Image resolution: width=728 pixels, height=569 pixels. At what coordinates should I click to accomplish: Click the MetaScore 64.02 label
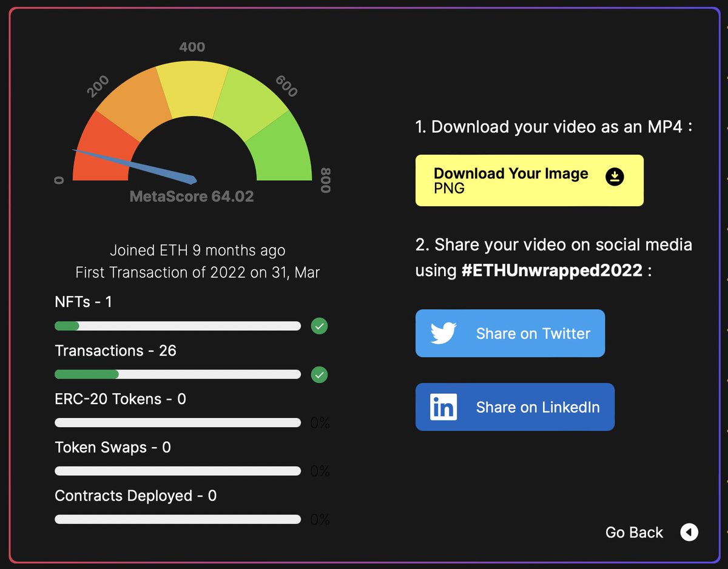pyautogui.click(x=192, y=197)
